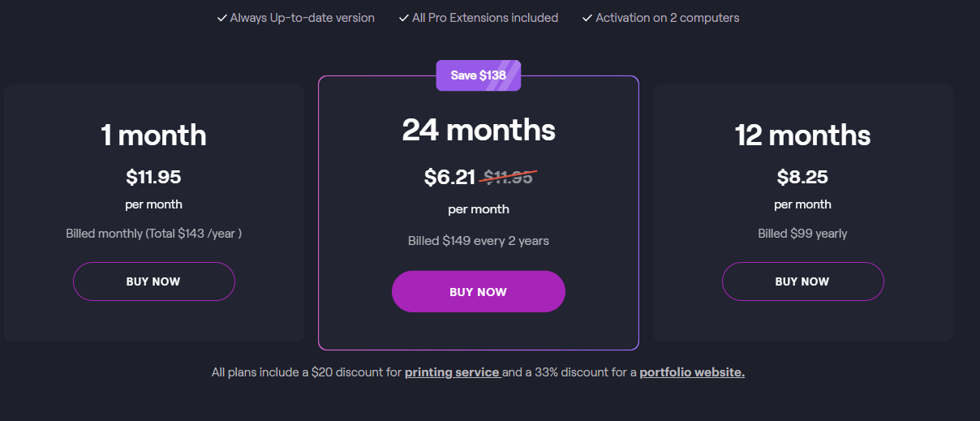This screenshot has height=421, width=980.
Task: Click the checkmark beside All Pro Extensions included
Action: (403, 18)
